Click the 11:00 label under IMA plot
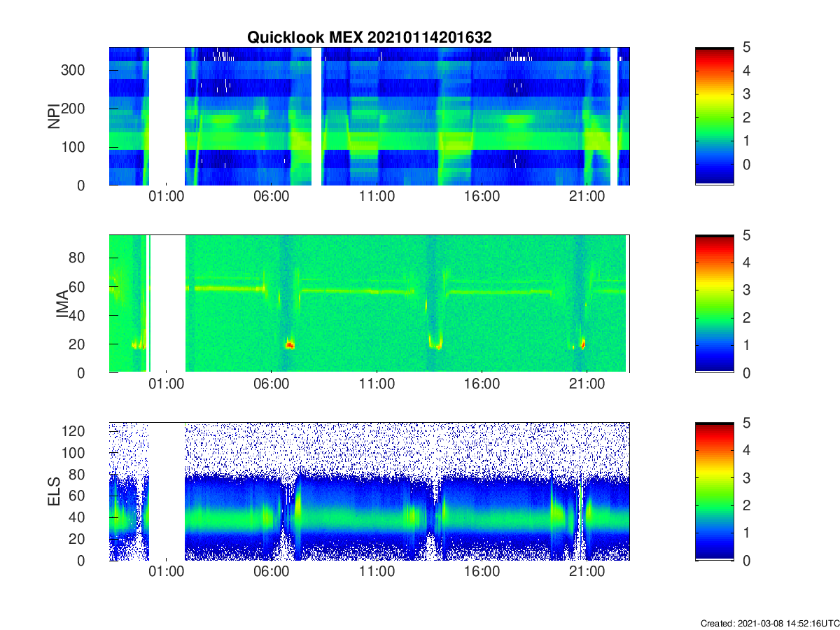This screenshot has width=840, height=630. point(377,384)
